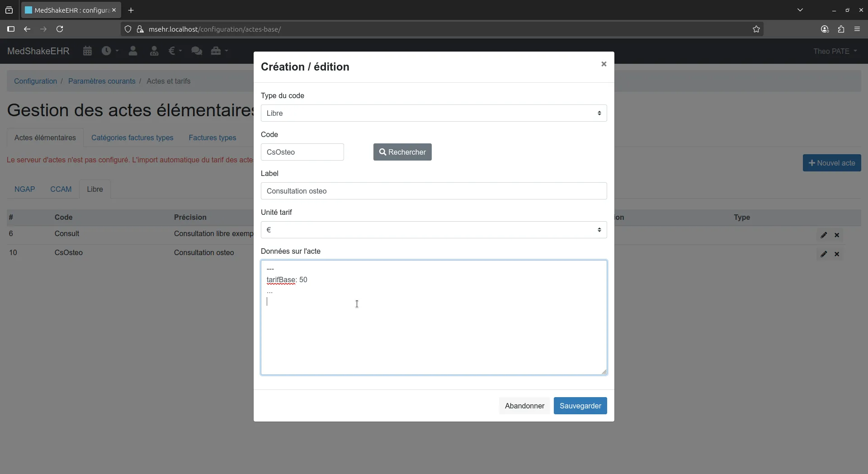Open the 'Unité tarif' dropdown
This screenshot has width=868, height=474.
click(433, 230)
